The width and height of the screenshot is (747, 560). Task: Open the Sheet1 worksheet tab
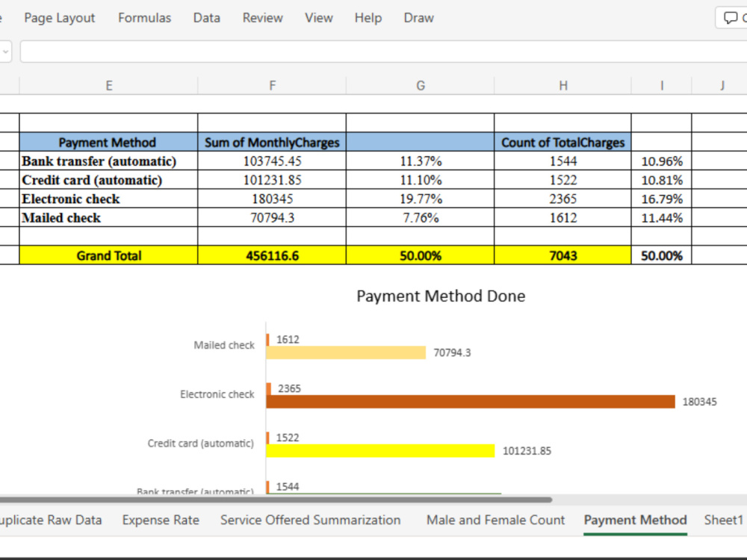724,520
